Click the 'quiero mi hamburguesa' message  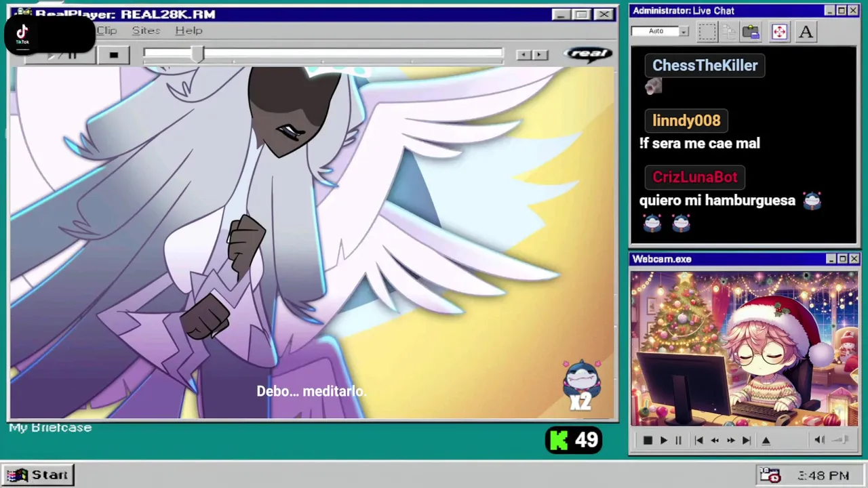[x=717, y=201]
